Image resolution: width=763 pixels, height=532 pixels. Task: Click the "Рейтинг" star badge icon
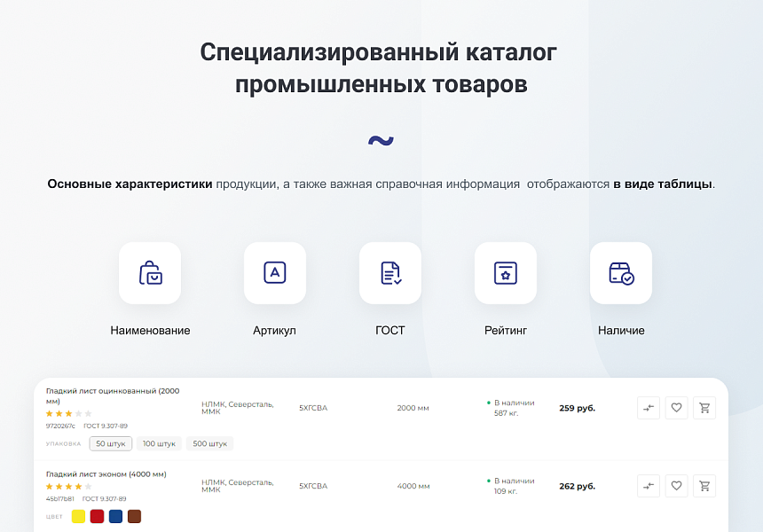(x=506, y=273)
